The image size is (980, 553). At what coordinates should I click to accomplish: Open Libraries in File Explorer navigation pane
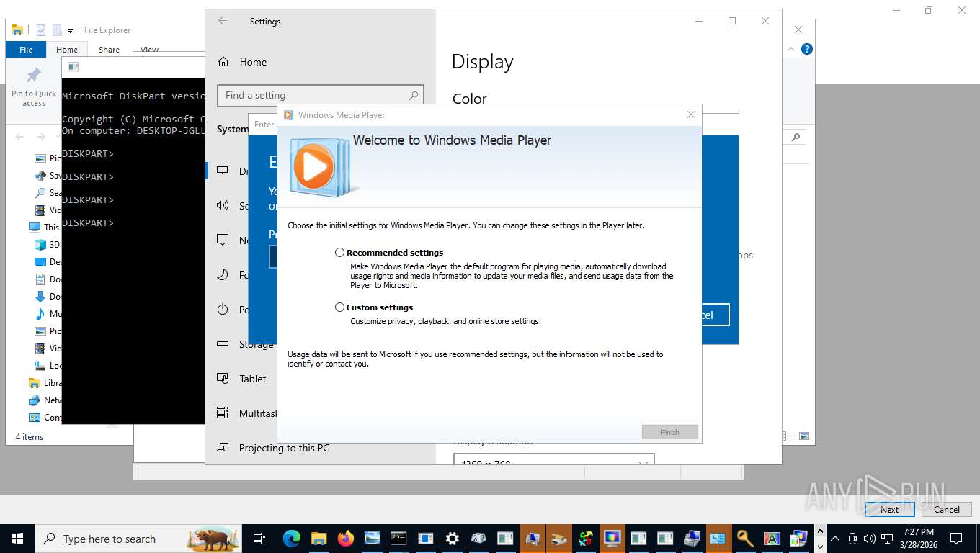(x=44, y=383)
